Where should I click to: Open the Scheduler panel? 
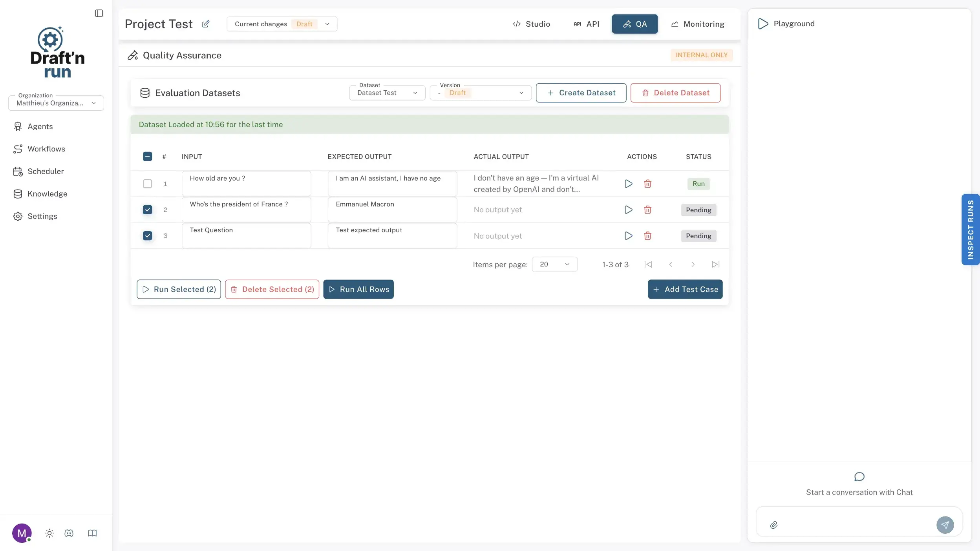click(45, 171)
